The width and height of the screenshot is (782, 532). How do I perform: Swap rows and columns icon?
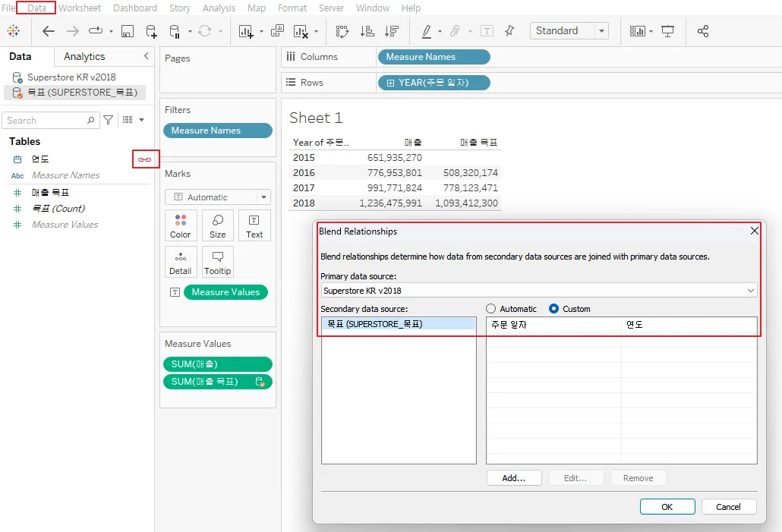(342, 31)
